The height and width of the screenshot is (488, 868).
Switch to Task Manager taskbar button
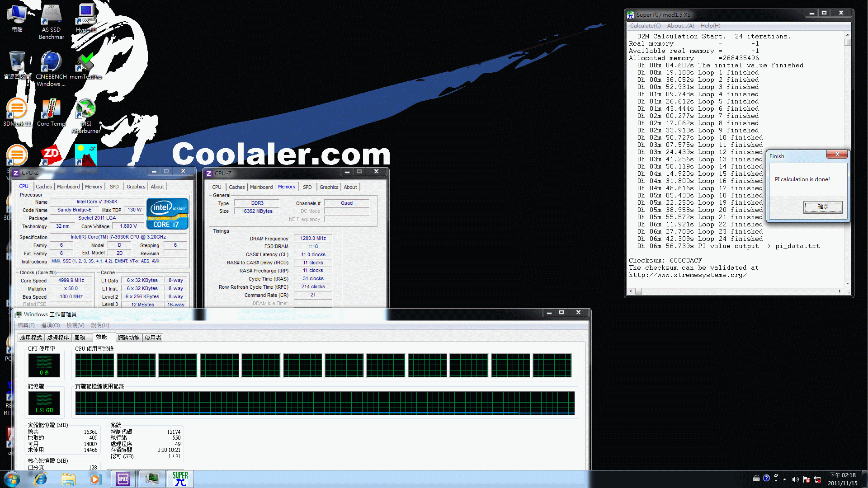152,479
